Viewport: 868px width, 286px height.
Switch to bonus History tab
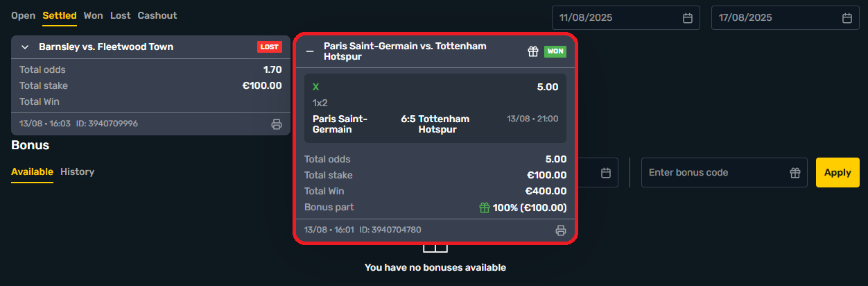(77, 171)
